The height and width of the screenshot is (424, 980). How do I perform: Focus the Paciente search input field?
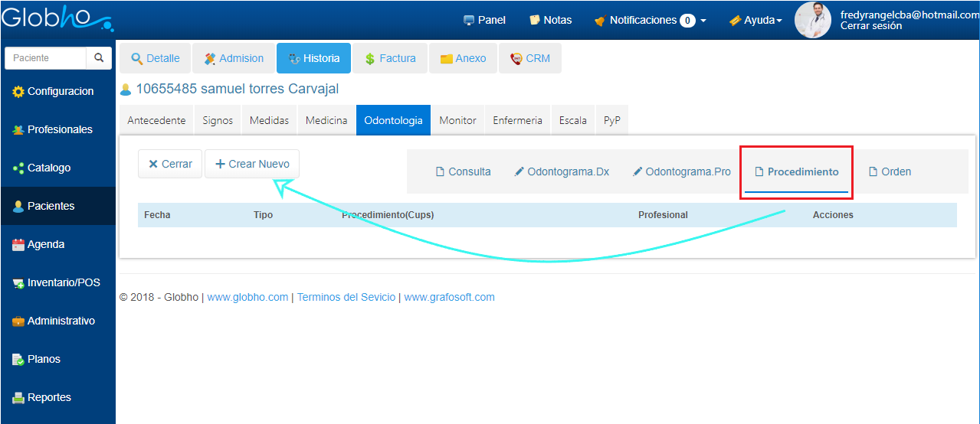[46, 58]
